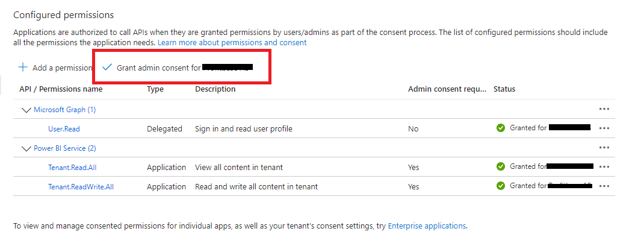Screen dimensions: 644x240
Task: Select 'Read and write all content in tenant' text
Action: [256, 187]
